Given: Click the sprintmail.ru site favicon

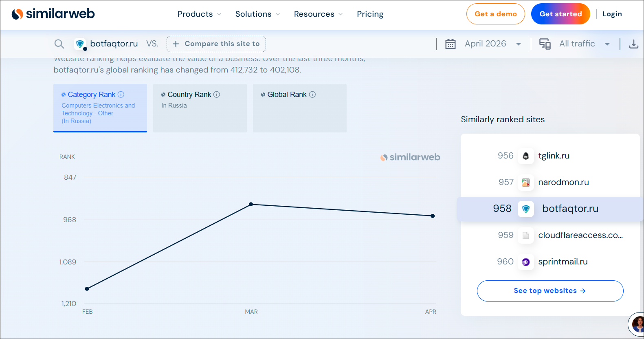Looking at the screenshot, I should click(x=526, y=262).
